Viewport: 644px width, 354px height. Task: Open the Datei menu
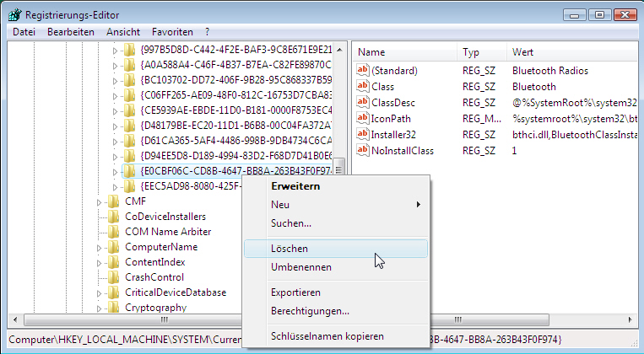tap(24, 32)
